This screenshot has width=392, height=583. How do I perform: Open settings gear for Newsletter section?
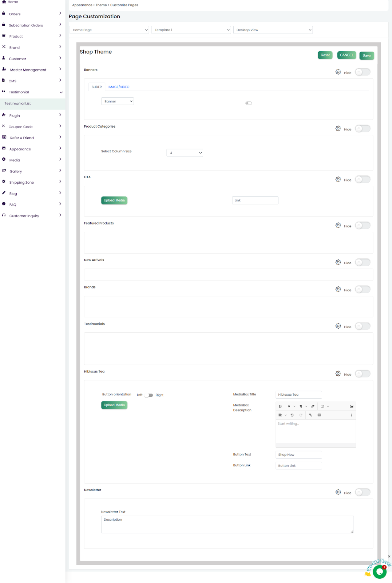[338, 492]
